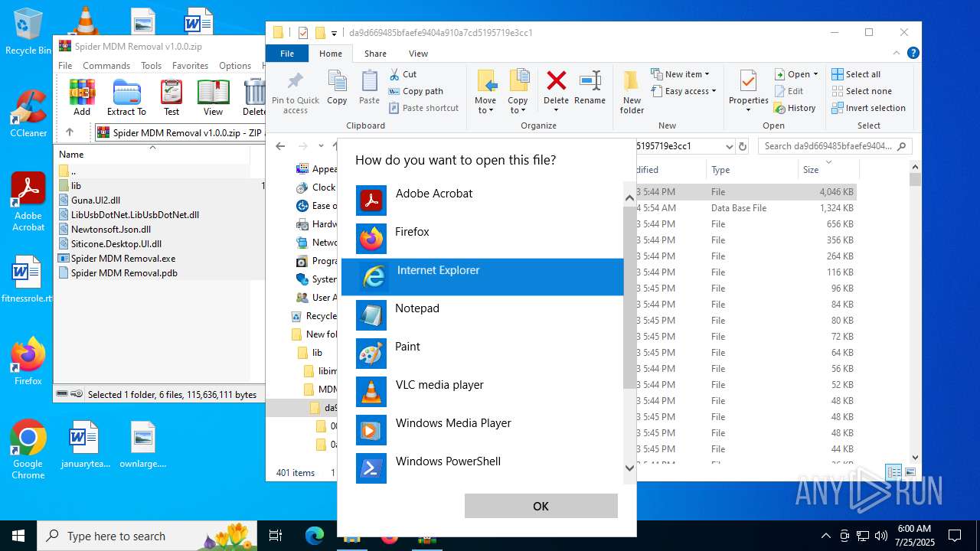Click History in Explorer ribbon
This screenshot has height=551, width=980.
(795, 108)
